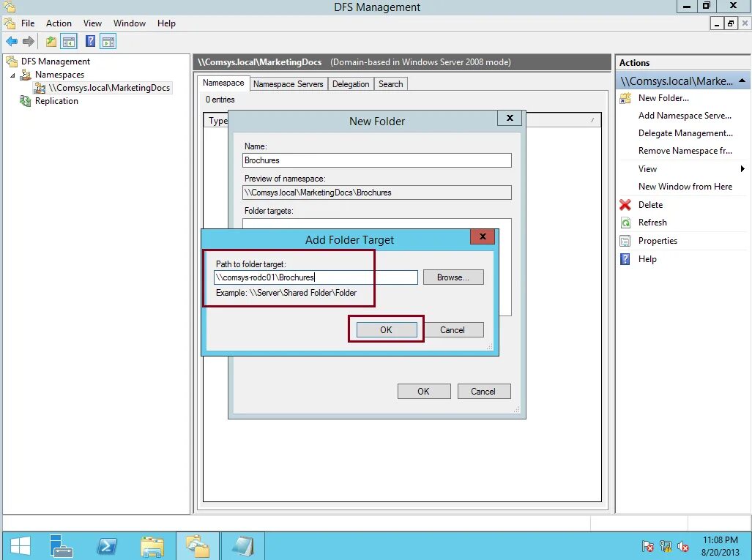Cancel the Add Folder Target dialog
Image resolution: width=752 pixels, height=560 pixels.
(x=453, y=330)
